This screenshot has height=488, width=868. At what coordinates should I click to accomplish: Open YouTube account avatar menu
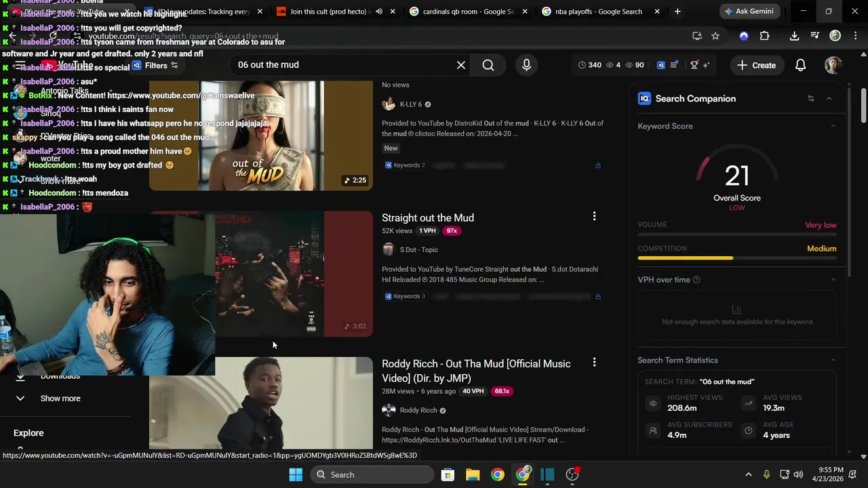point(833,65)
